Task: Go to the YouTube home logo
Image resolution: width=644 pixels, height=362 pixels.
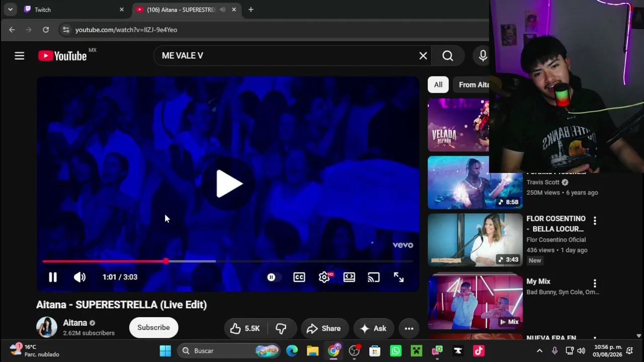Action: pyautogui.click(x=62, y=56)
